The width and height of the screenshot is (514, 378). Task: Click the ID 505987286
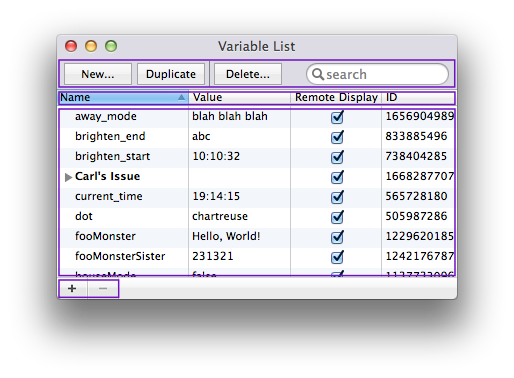tap(416, 216)
